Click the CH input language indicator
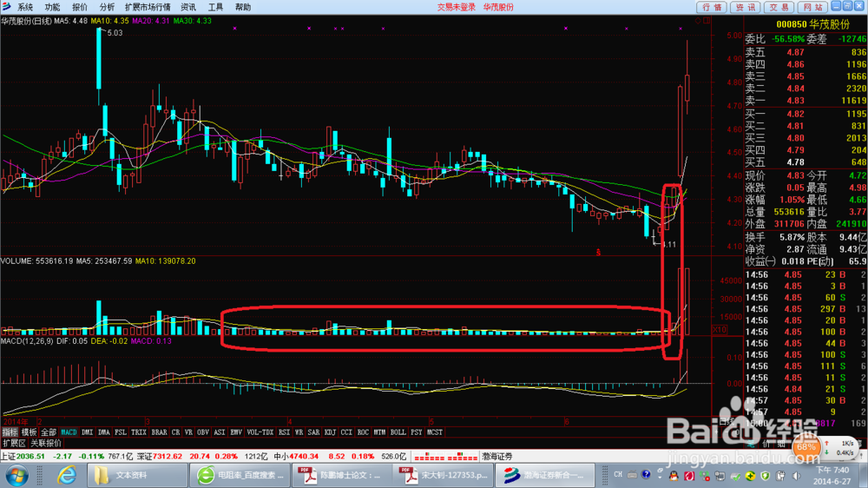Screen dimensions: 868x488 click(x=618, y=475)
